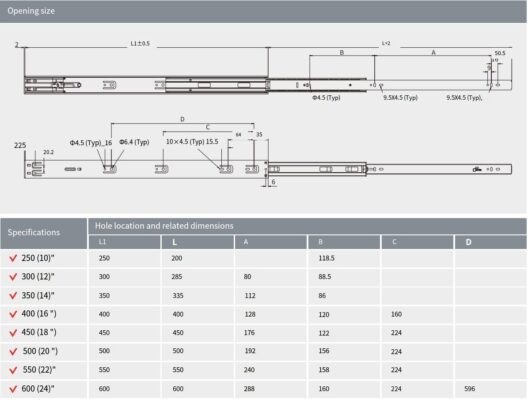Click the C value 224 in the 450 row
This screenshot has height=400, width=528.
point(396,333)
